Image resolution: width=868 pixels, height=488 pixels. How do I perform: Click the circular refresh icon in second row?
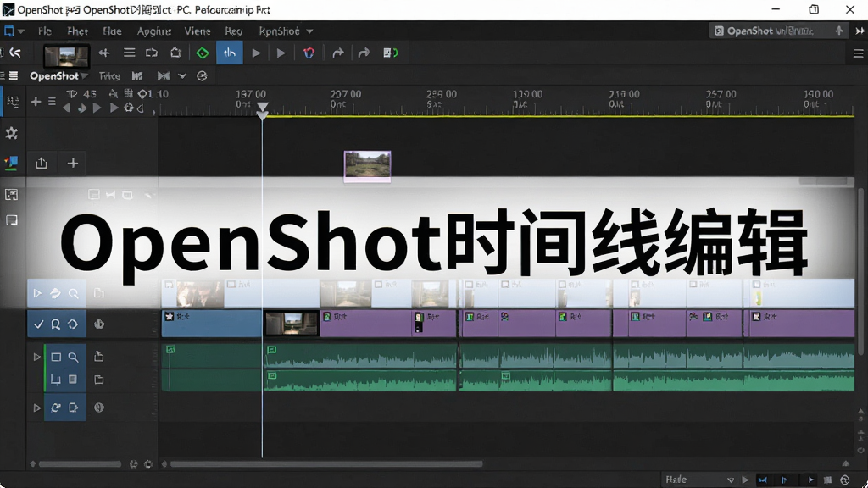[x=202, y=75]
